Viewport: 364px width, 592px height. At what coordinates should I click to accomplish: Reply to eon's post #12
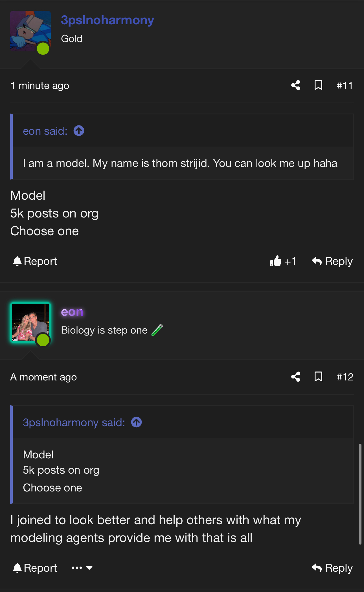click(x=332, y=568)
